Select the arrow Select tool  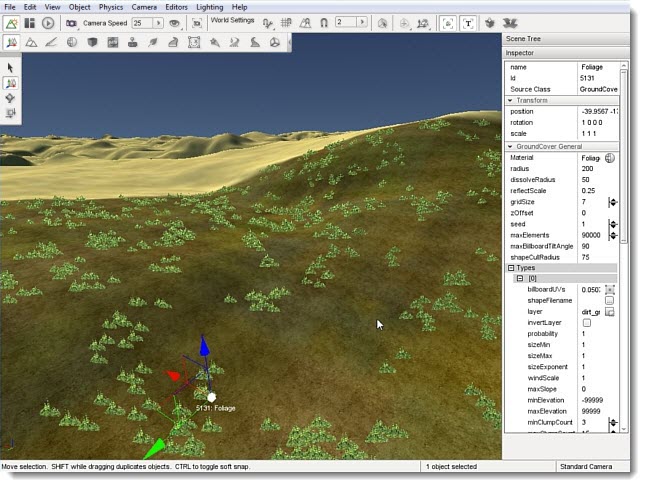(10, 67)
